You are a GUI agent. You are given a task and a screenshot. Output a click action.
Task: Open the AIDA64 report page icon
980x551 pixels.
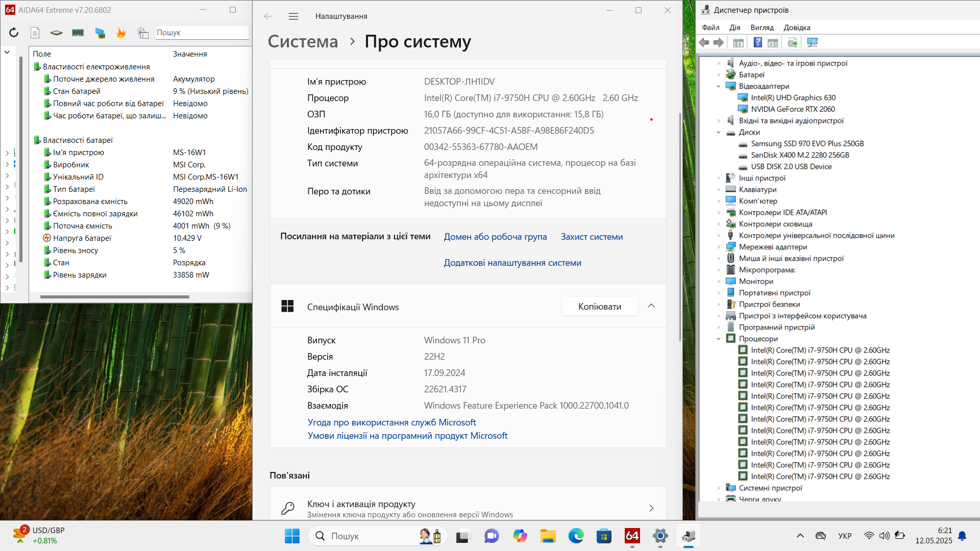click(35, 33)
